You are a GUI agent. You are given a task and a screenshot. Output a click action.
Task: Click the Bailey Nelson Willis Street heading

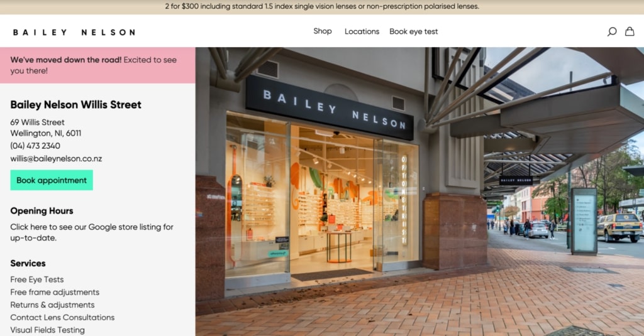75,105
